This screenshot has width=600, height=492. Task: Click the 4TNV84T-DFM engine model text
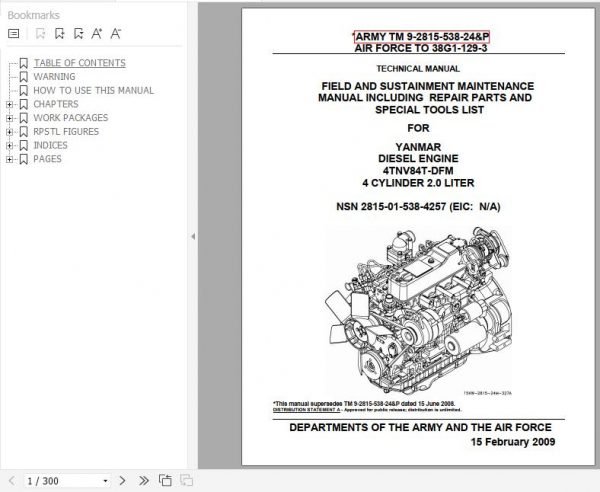418,171
